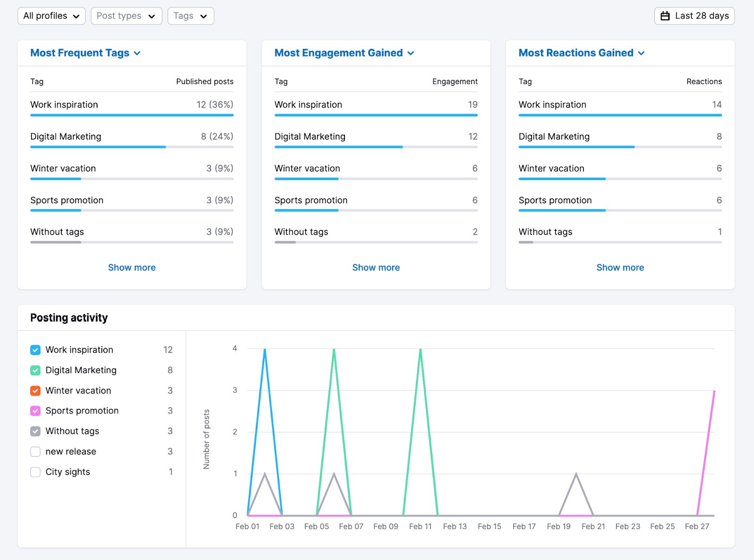
Task: Expand the Most Engagement Gained header dropdown
Action: tap(411, 53)
